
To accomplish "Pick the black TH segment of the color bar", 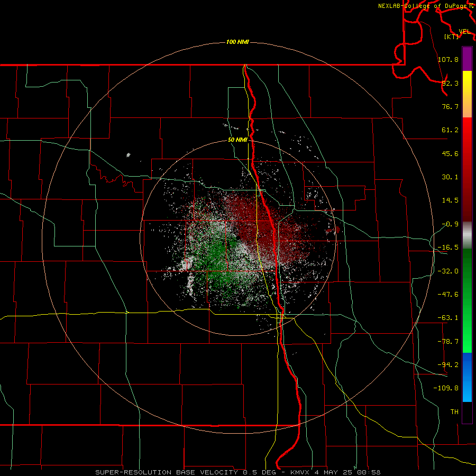I will (x=467, y=413).
